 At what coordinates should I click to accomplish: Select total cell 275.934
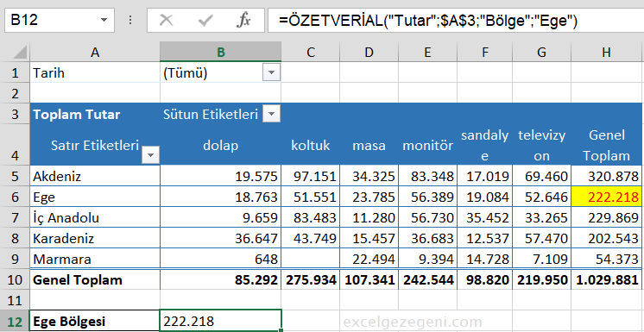click(311, 280)
